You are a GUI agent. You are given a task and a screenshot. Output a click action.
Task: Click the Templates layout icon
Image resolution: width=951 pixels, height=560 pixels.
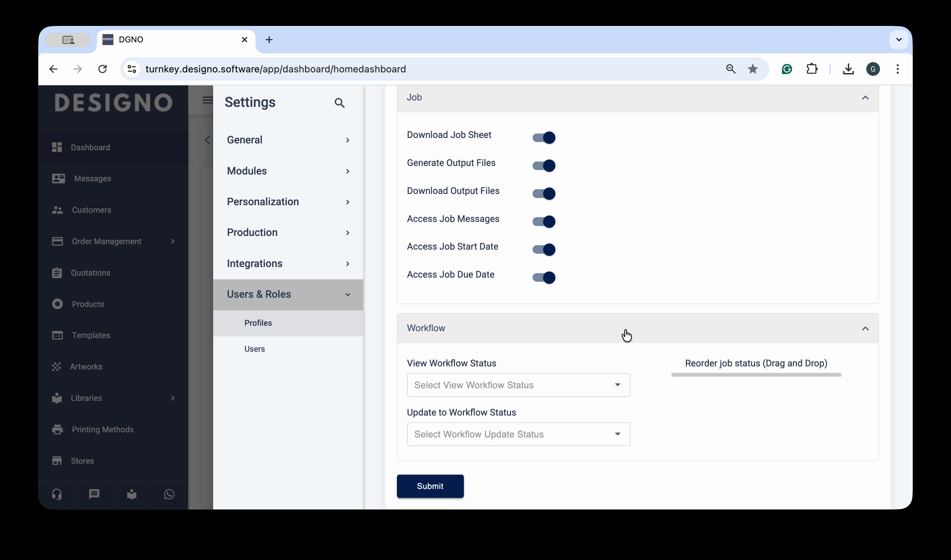click(57, 335)
